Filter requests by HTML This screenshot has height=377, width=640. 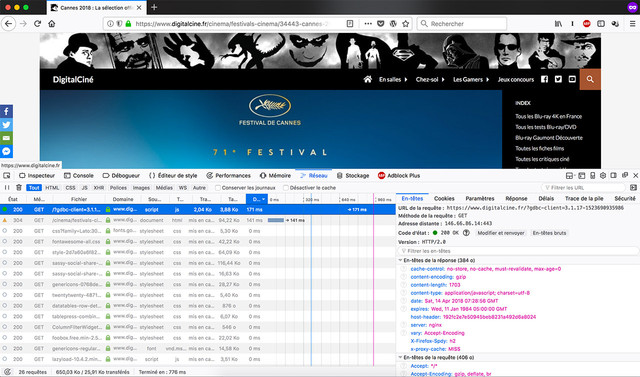[x=52, y=188]
